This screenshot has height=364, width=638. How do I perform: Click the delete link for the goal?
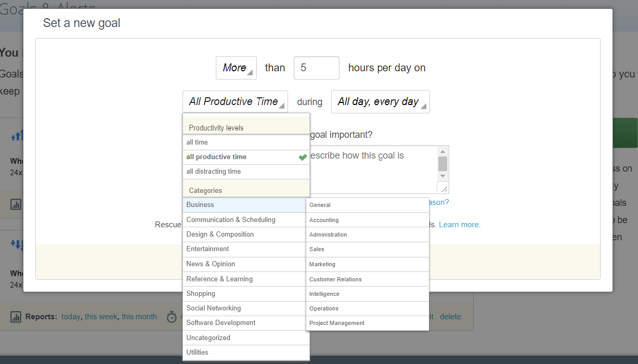(x=450, y=317)
